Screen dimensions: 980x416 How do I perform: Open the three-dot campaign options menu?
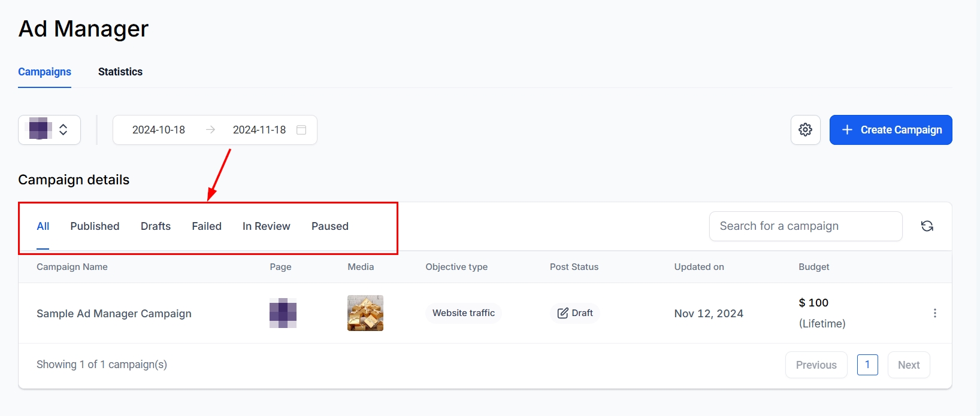934,313
